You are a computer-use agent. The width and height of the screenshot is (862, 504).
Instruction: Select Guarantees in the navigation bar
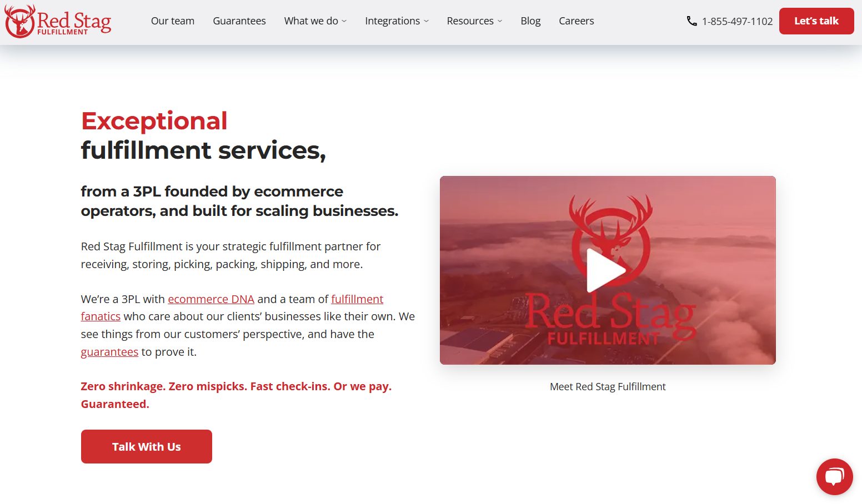tap(239, 21)
